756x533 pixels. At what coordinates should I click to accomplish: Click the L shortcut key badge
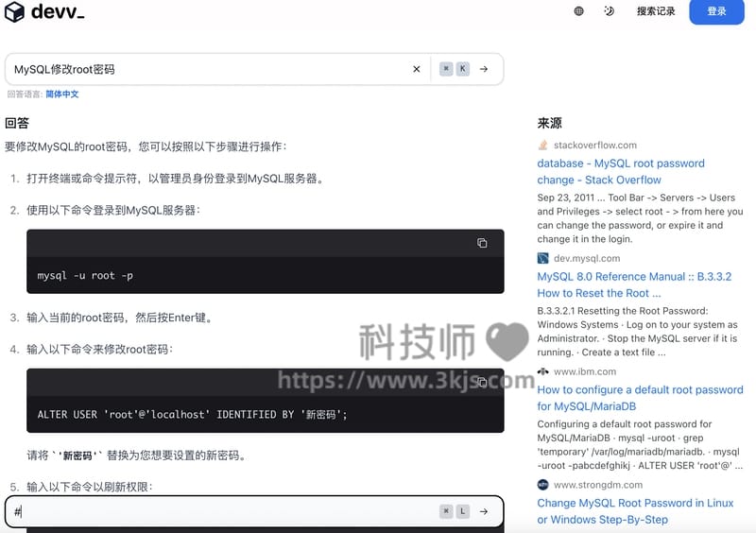(463, 511)
